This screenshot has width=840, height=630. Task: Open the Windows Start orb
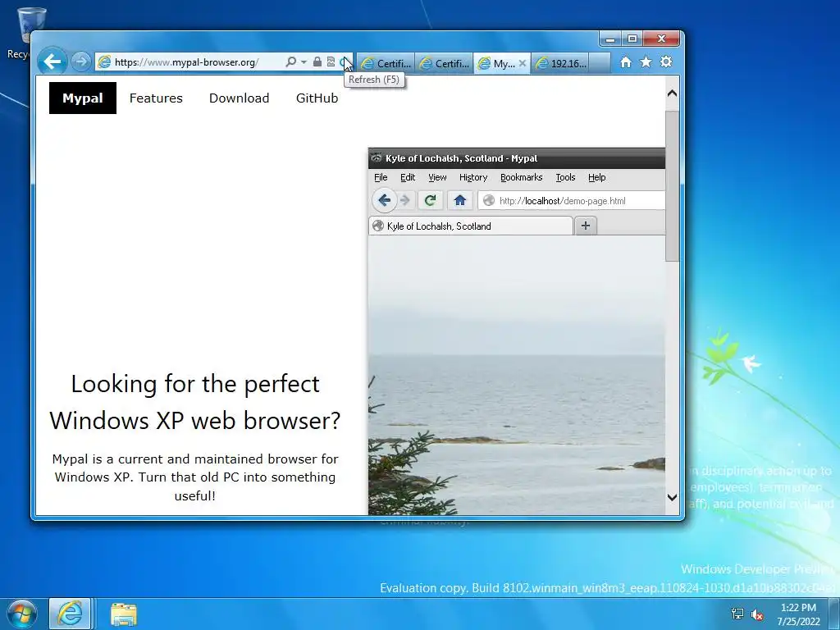point(22,614)
